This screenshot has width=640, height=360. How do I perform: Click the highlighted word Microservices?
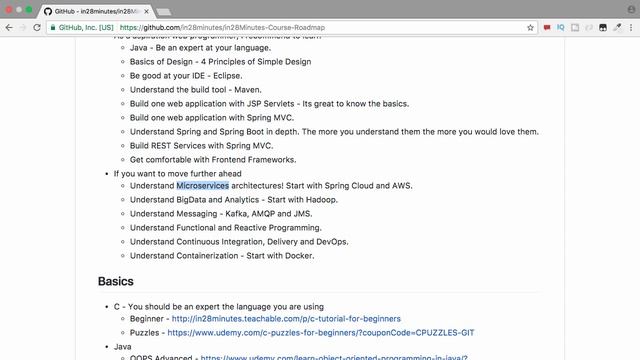click(202, 186)
